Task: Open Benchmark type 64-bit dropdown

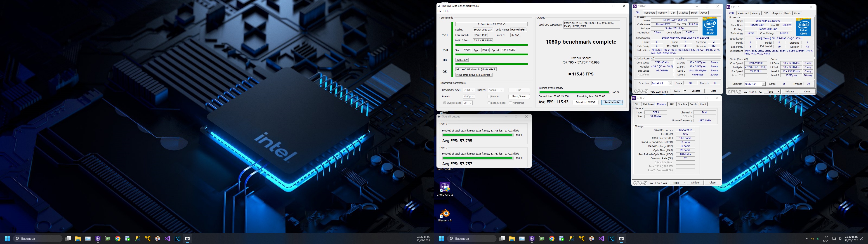Action: coord(469,90)
